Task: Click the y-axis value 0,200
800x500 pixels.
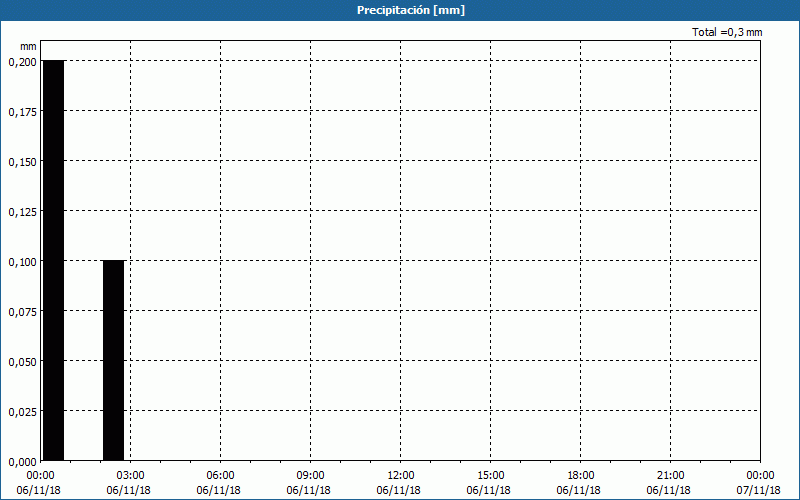Action: point(23,62)
